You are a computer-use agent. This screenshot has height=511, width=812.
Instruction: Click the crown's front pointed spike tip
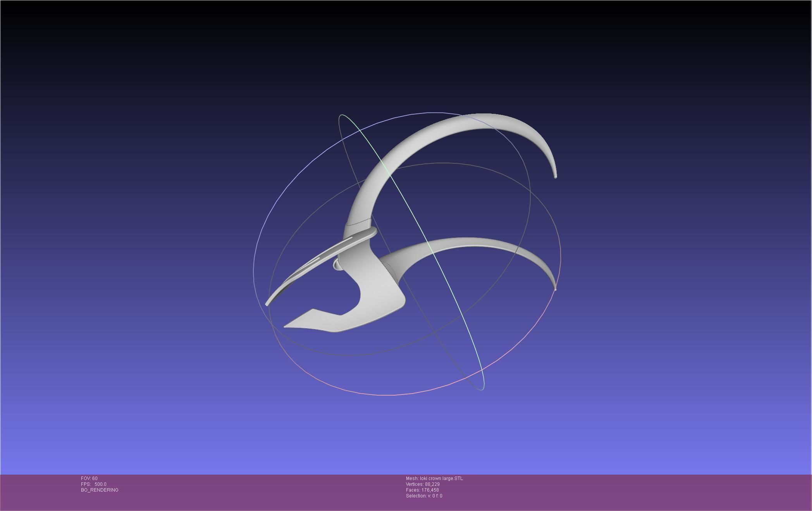point(267,304)
